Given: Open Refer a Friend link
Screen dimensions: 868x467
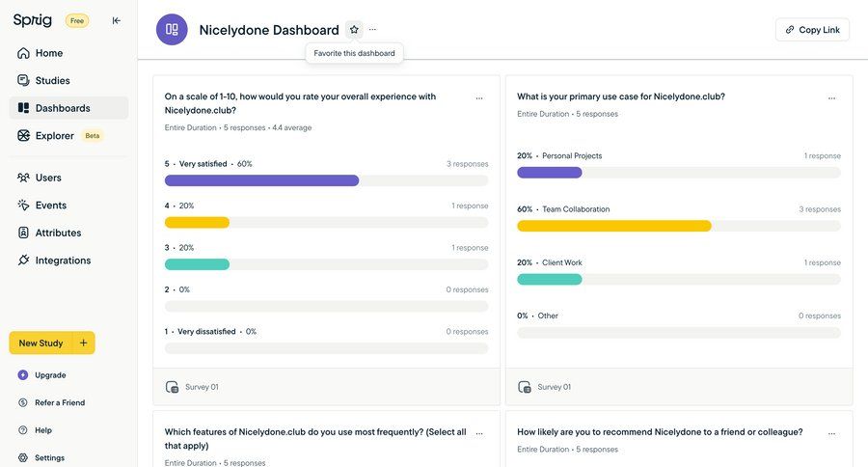Looking at the screenshot, I should [59, 403].
